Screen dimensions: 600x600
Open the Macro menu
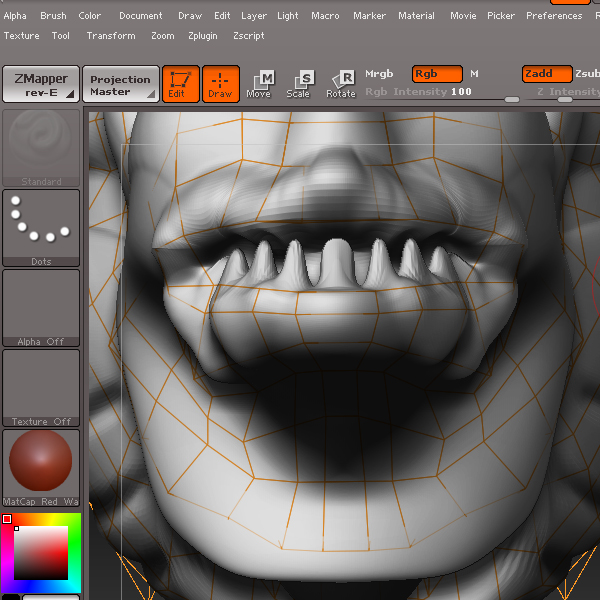click(x=325, y=16)
